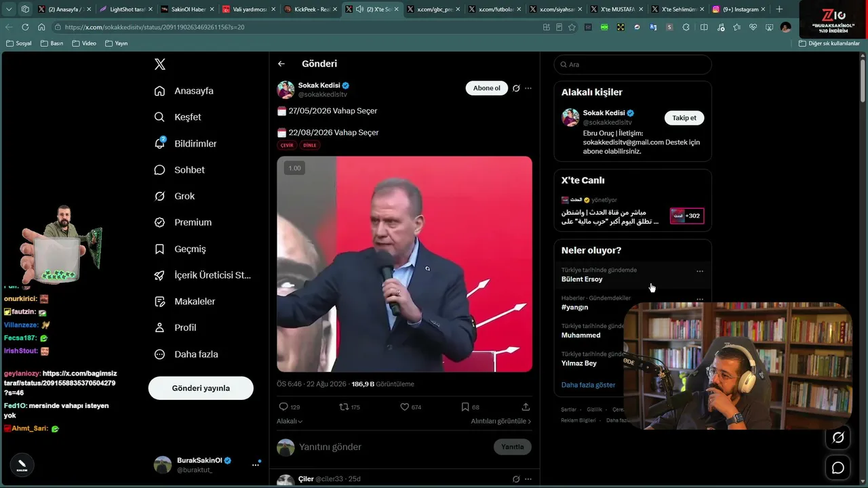The width and height of the screenshot is (868, 488).
Task: Open the Şartlar footer link
Action: tap(568, 409)
